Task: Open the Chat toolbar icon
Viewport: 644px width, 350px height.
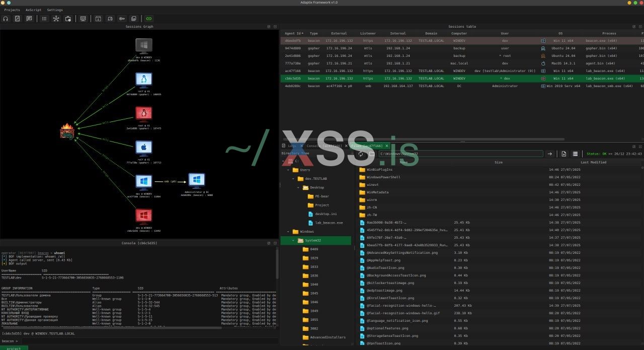Action: pos(29,19)
